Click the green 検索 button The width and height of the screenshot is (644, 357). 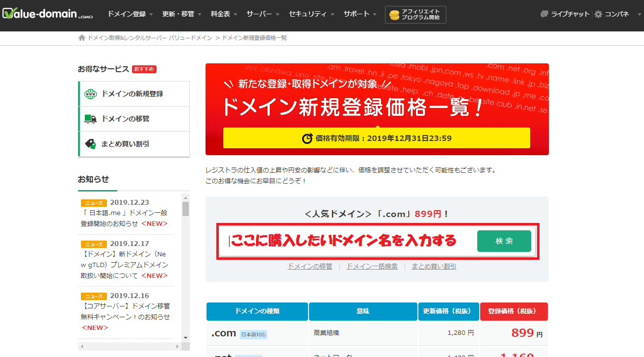(504, 241)
